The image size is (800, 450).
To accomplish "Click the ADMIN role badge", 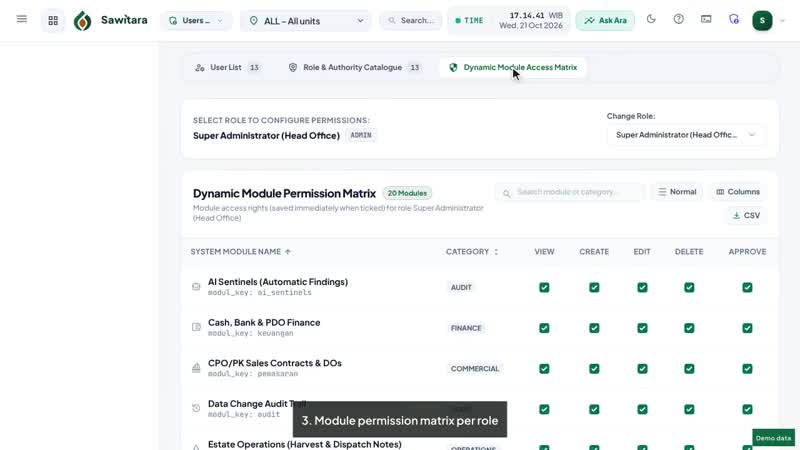I will [x=361, y=135].
